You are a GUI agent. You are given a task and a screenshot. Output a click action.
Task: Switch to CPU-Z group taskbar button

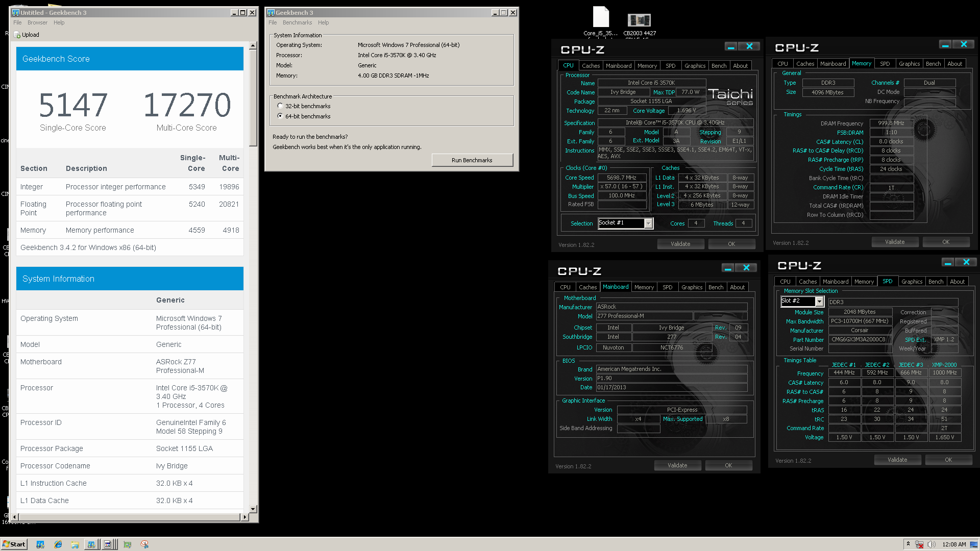(x=109, y=544)
